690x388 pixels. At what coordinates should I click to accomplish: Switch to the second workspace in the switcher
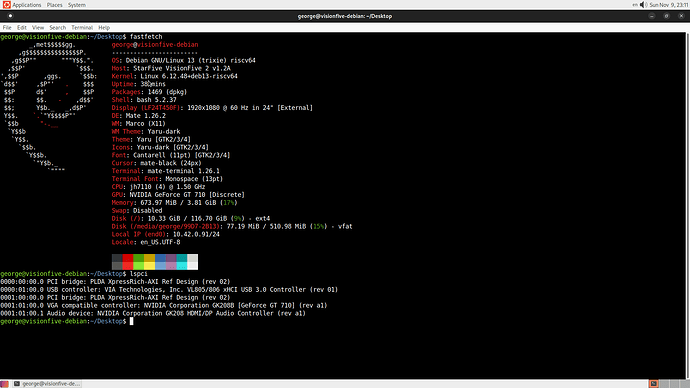pos(664,384)
